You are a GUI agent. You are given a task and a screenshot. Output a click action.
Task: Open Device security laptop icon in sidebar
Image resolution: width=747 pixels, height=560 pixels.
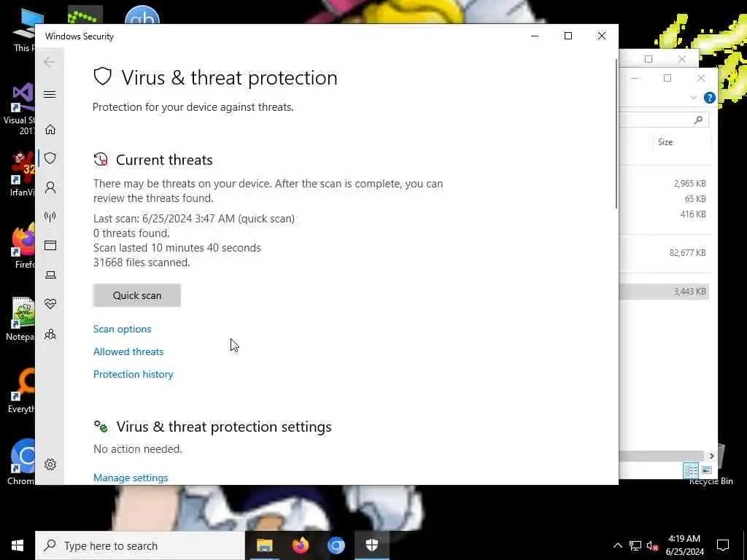50,275
